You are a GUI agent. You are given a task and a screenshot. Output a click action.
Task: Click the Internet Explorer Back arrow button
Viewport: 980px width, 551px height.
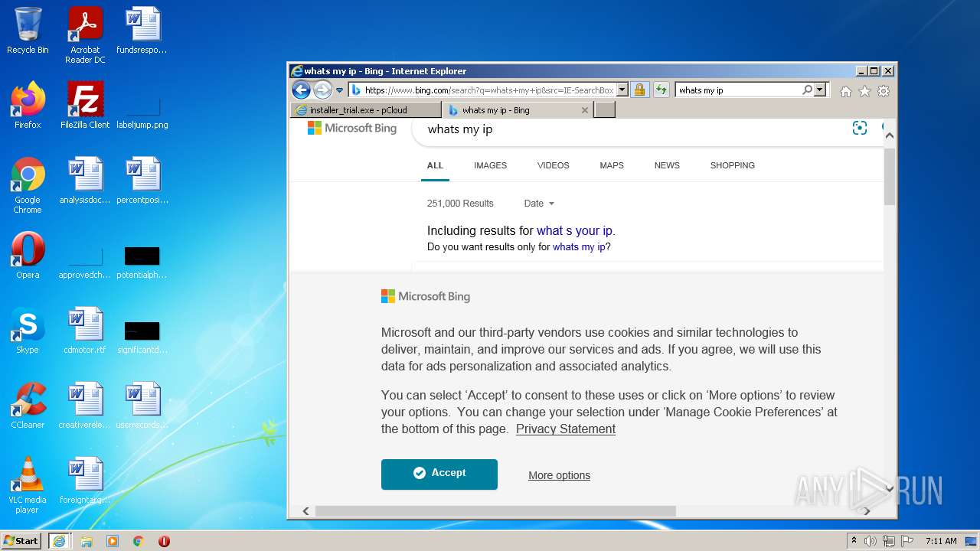pos(301,90)
